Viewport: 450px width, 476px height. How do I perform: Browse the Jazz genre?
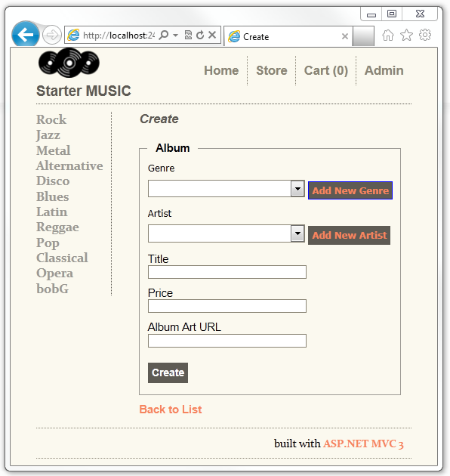pos(48,134)
